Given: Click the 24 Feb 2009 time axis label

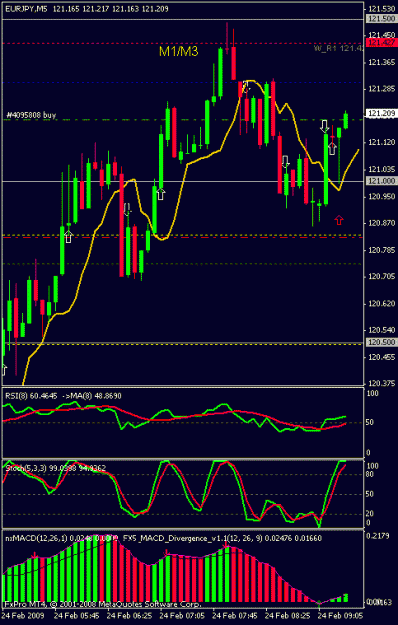Looking at the screenshot, I should pyautogui.click(x=23, y=616).
